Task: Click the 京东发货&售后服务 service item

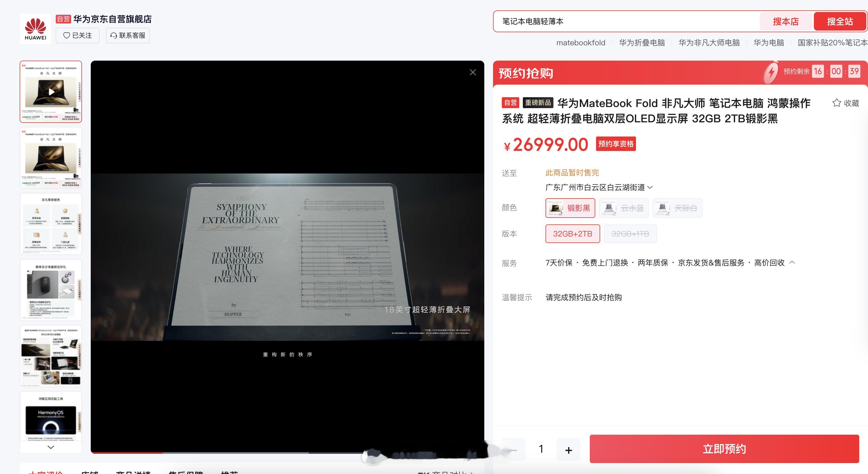Action: 711,263
